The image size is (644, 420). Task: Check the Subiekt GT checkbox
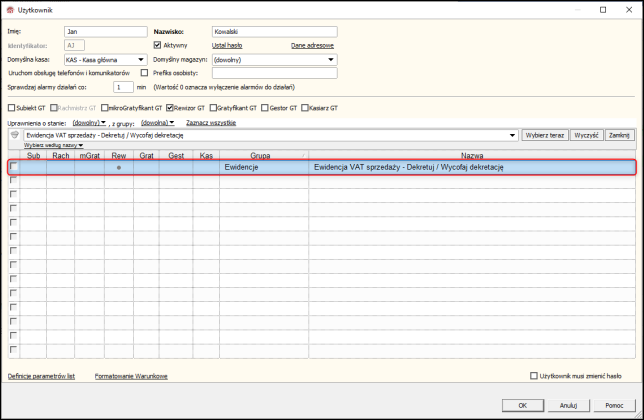coord(12,108)
